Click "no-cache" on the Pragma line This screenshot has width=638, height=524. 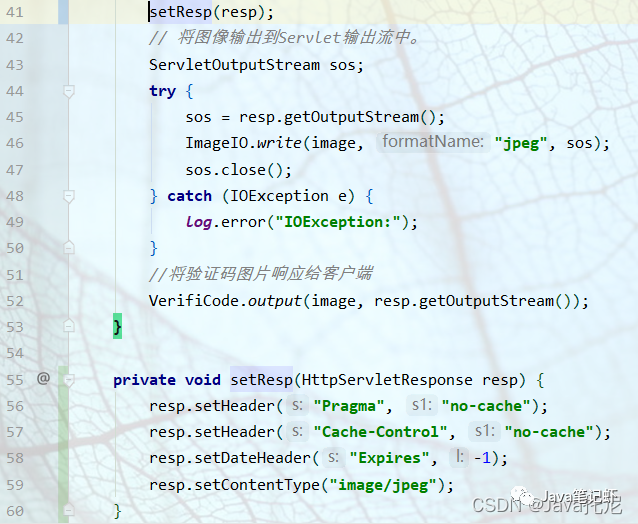[486, 406]
